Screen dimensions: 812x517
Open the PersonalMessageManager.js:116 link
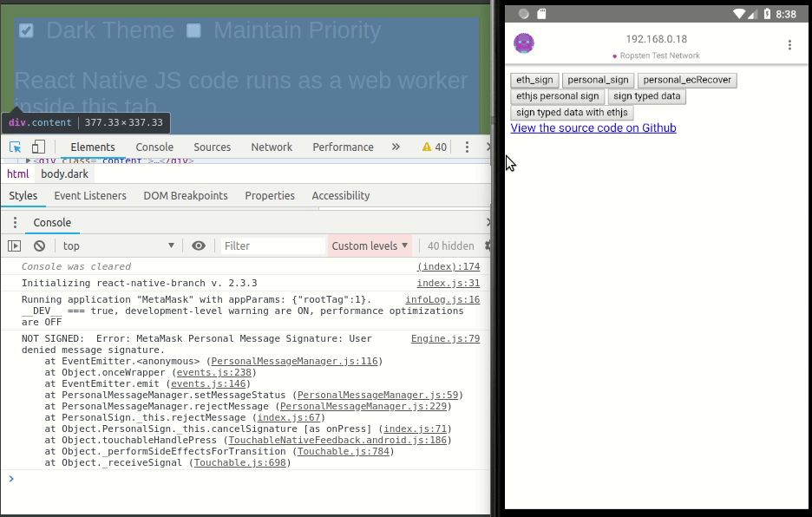[294, 362]
